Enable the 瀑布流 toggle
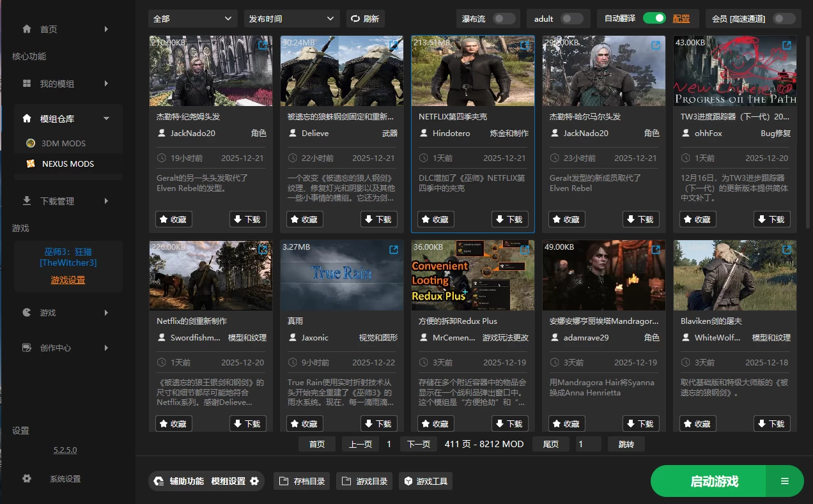813x504 pixels. click(x=504, y=19)
